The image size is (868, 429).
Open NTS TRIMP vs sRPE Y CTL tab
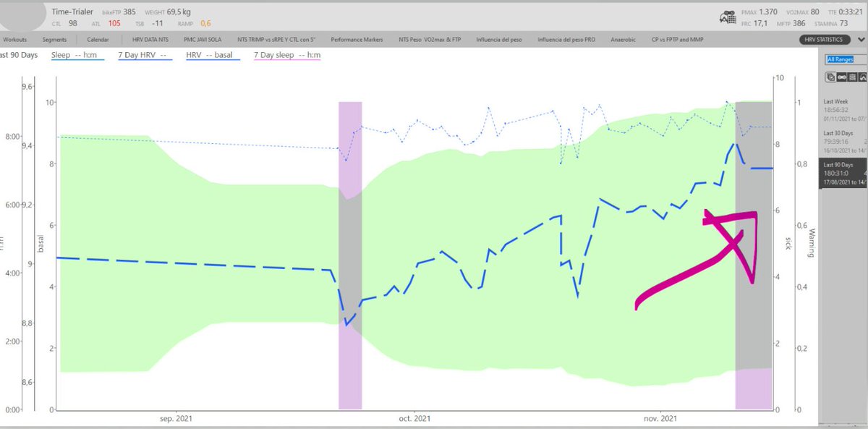278,40
